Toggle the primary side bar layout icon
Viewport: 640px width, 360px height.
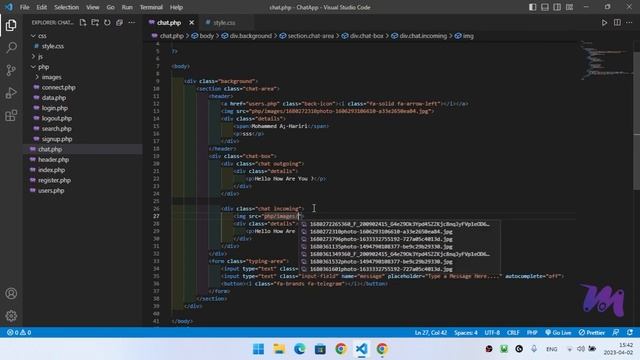[532, 7]
